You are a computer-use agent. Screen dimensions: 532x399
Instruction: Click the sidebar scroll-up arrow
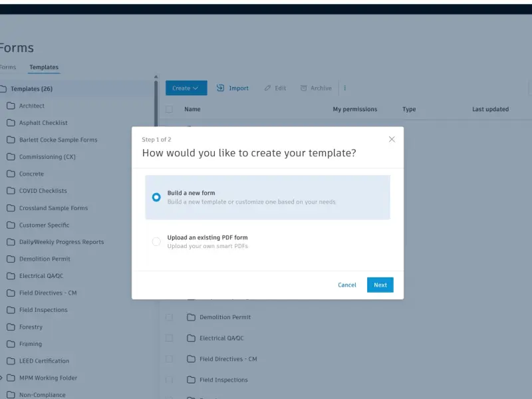(x=156, y=77)
